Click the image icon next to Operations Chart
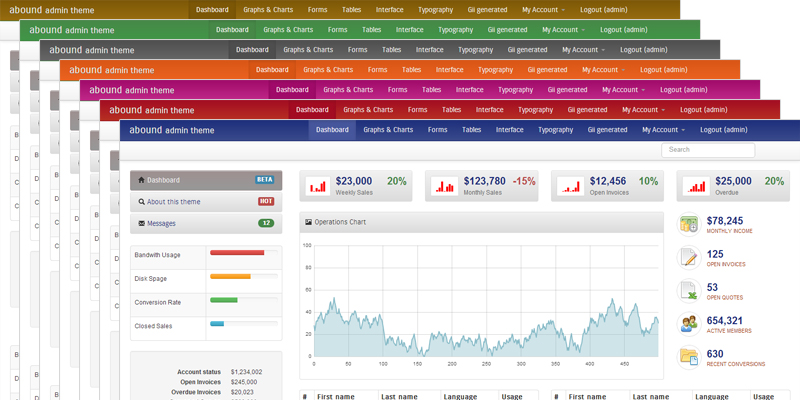 [x=308, y=221]
